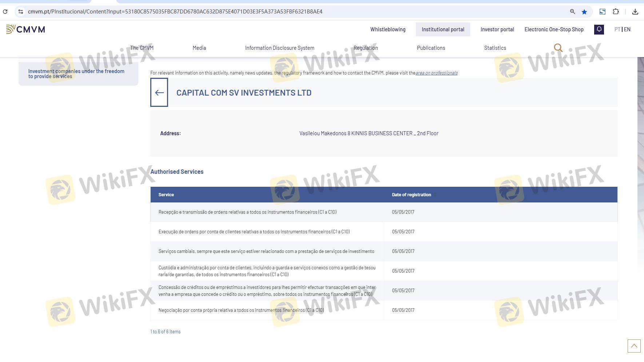Open the Media menu

coord(199,48)
